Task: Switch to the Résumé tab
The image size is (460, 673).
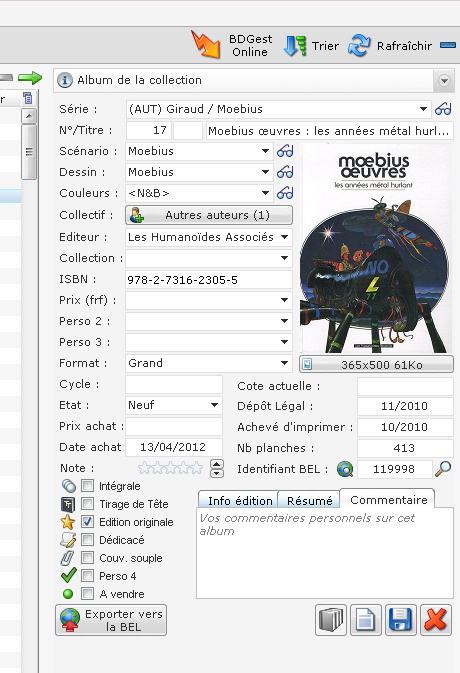Action: (x=309, y=501)
